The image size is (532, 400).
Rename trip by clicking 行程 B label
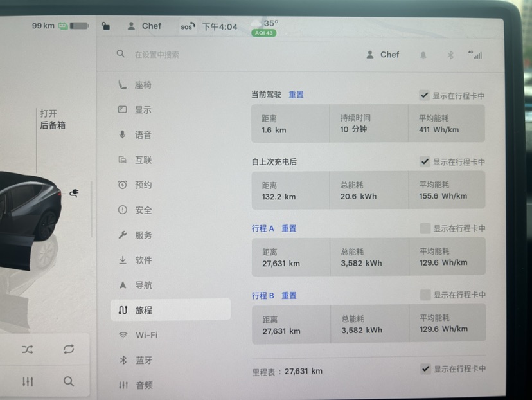[x=263, y=296]
